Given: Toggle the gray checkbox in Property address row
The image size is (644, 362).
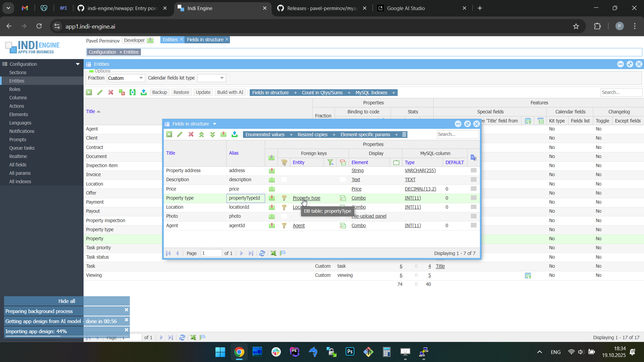Looking at the screenshot, I should (x=474, y=170).
